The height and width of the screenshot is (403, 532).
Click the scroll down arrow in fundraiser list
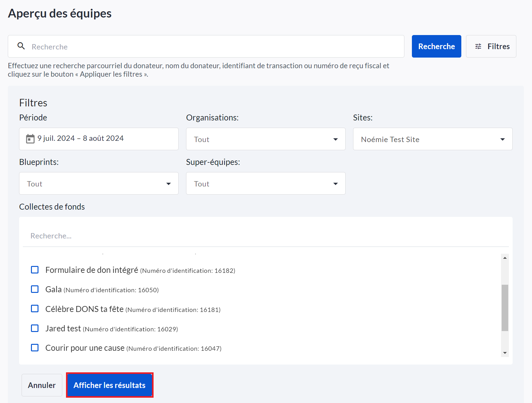505,353
